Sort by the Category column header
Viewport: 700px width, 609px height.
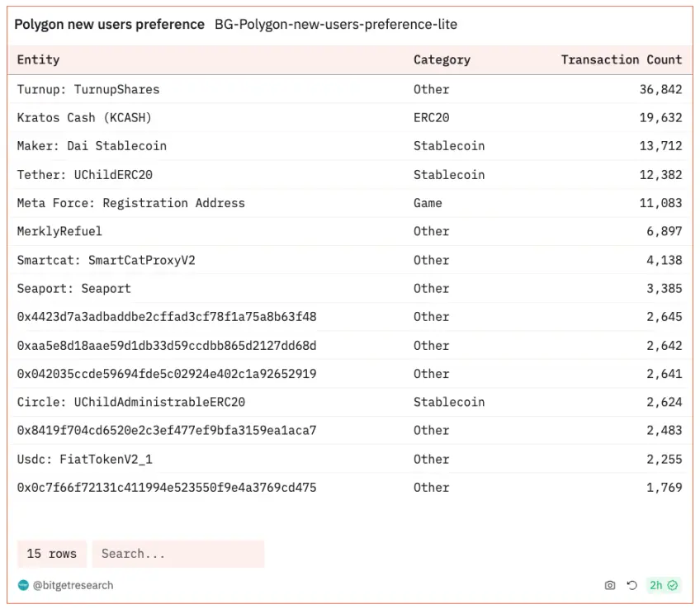coord(442,59)
